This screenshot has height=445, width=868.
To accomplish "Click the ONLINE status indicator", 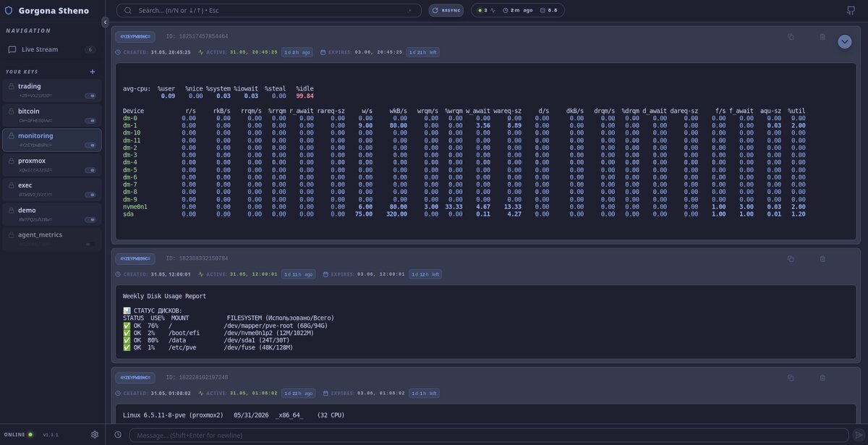I will (x=19, y=435).
